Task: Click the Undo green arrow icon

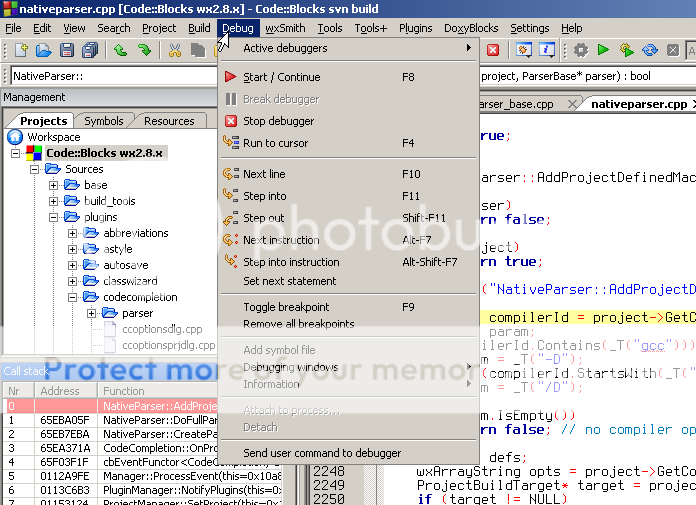Action: click(120, 50)
